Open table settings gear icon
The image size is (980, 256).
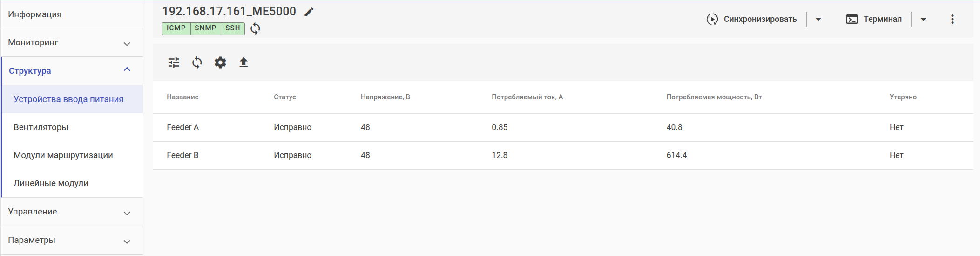[x=220, y=62]
